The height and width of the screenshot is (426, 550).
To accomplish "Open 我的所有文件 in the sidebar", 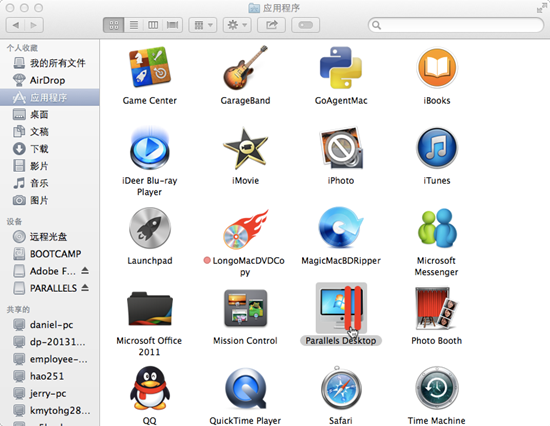I will click(49, 63).
